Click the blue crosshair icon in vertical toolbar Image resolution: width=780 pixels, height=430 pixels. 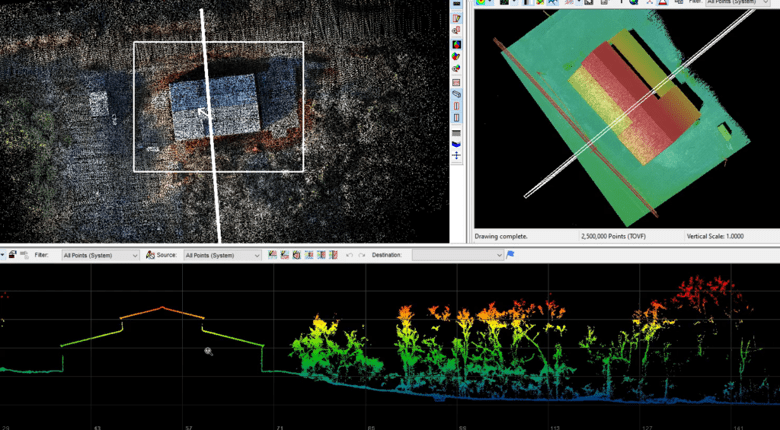pos(457,155)
